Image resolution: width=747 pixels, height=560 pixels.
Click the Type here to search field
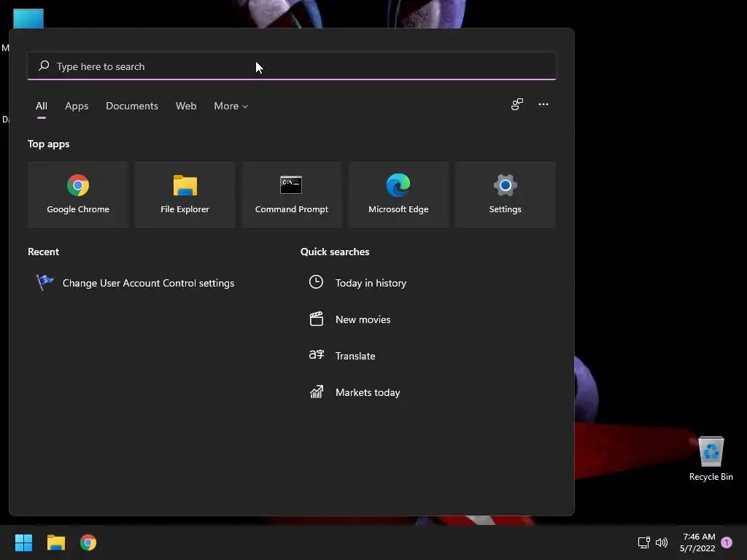coord(292,66)
